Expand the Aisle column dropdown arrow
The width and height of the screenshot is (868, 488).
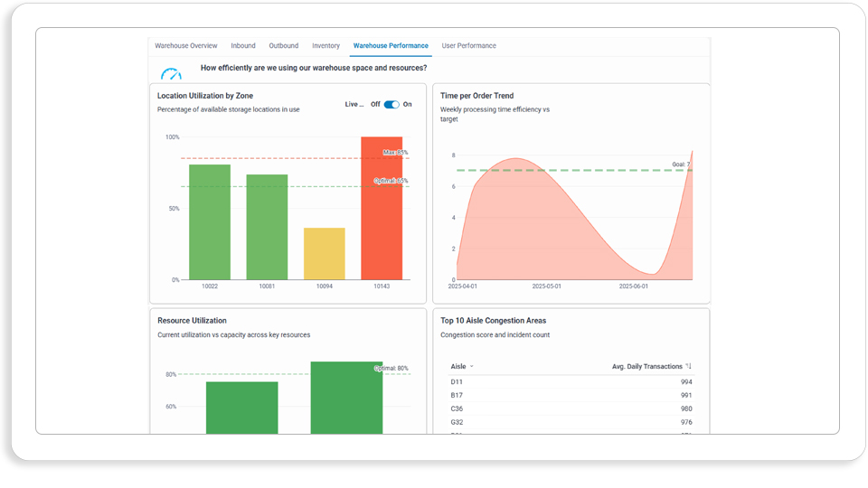point(472,367)
